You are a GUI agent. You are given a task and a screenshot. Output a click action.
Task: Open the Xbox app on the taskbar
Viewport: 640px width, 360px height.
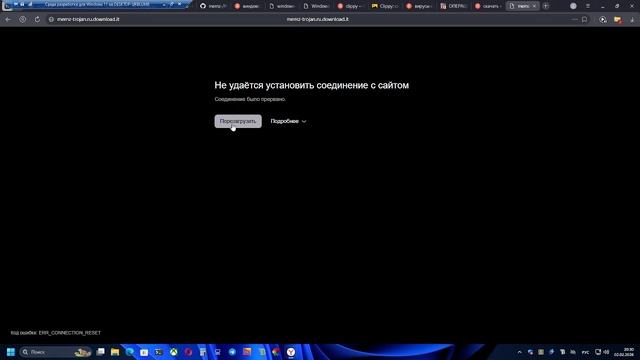pos(173,352)
